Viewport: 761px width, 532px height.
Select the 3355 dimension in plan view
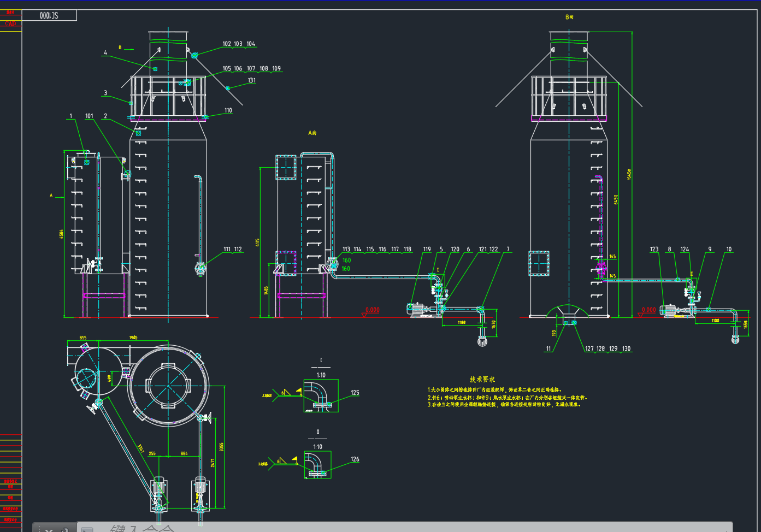click(x=221, y=446)
